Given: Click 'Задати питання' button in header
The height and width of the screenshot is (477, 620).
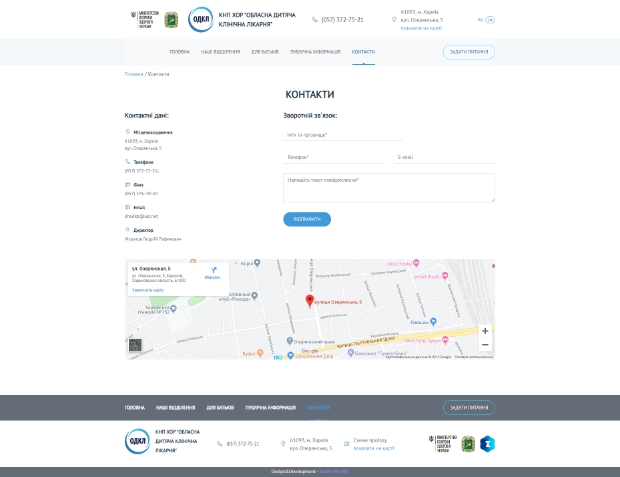Looking at the screenshot, I should coord(468,52).
